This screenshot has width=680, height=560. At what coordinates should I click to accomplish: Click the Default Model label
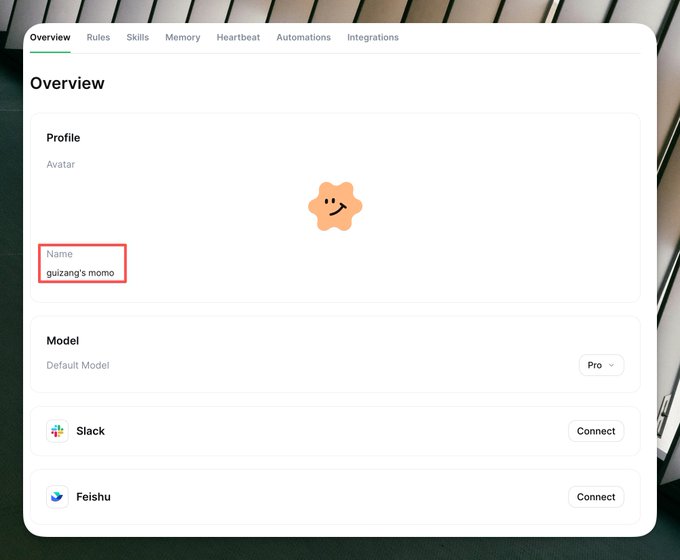pos(78,365)
